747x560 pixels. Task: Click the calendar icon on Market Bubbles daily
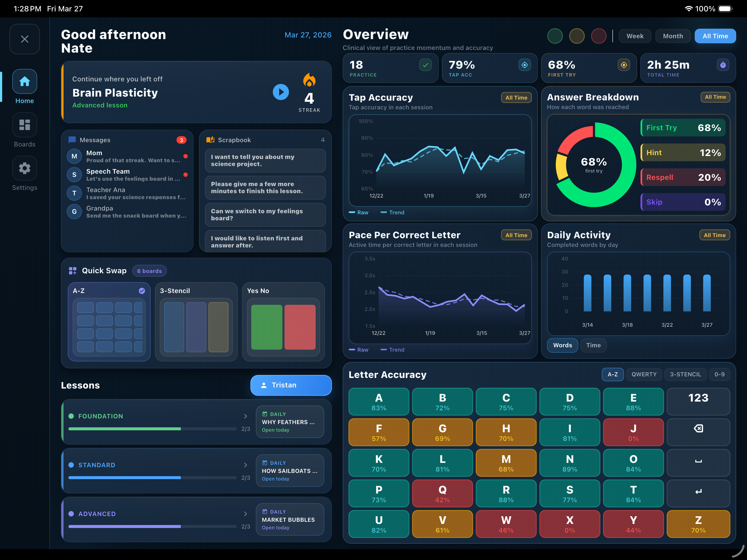tap(265, 512)
